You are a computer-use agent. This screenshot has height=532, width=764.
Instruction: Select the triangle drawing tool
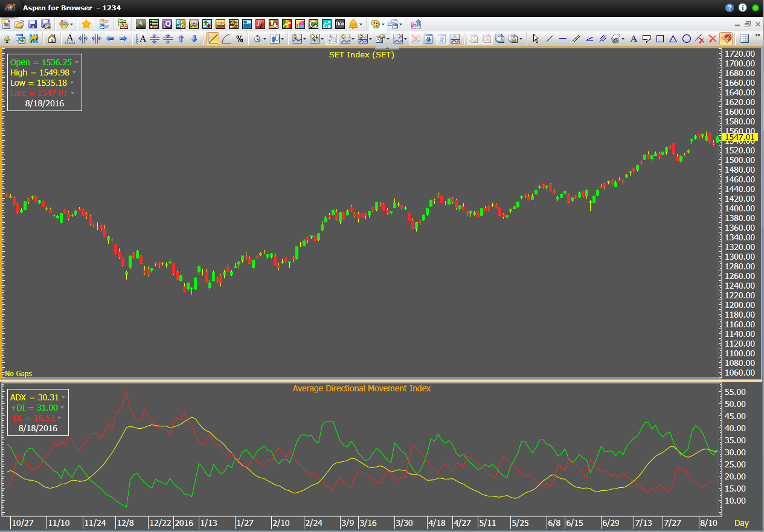coord(673,39)
